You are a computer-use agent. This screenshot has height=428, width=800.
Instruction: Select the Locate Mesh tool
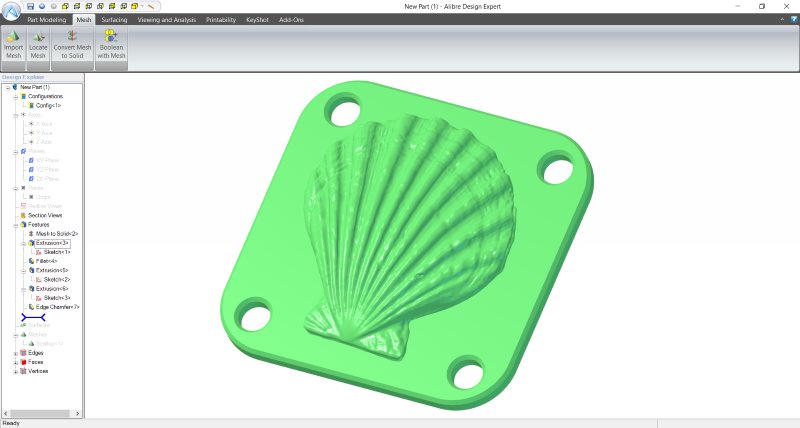coord(38,47)
